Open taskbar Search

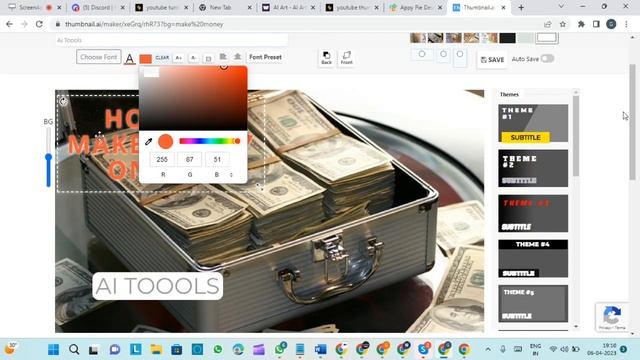[74, 349]
